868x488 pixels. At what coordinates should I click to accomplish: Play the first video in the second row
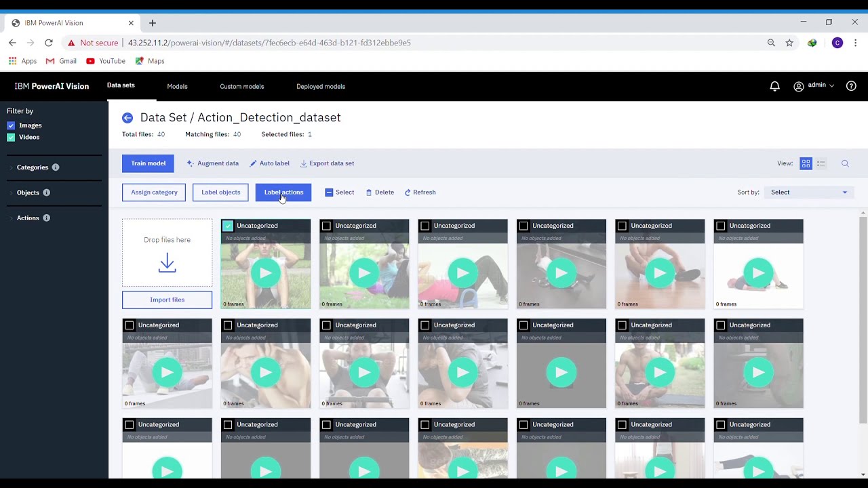(167, 372)
